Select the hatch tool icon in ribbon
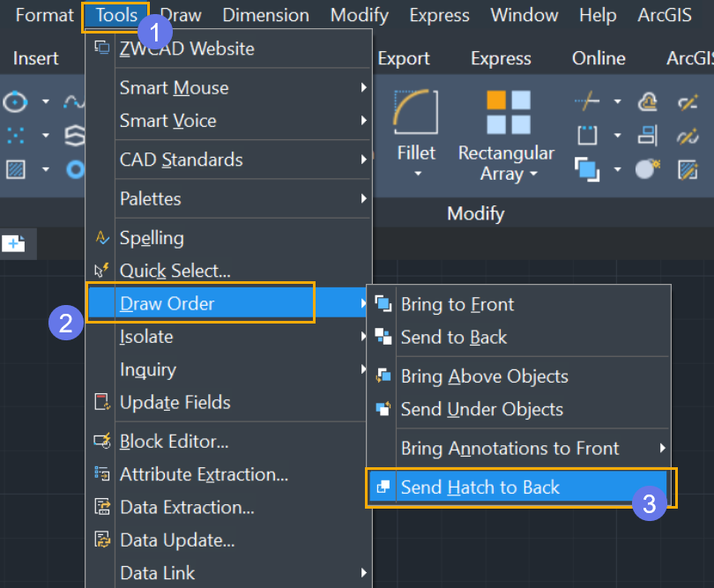 click(x=16, y=169)
